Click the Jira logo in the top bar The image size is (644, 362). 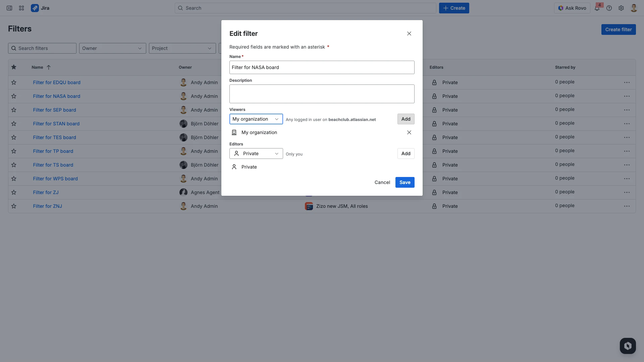(x=35, y=8)
